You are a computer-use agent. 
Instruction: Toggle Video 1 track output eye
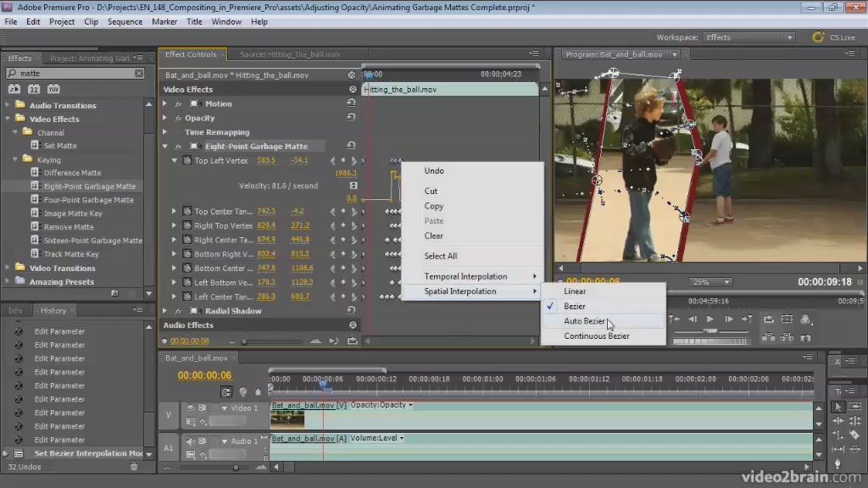click(191, 408)
